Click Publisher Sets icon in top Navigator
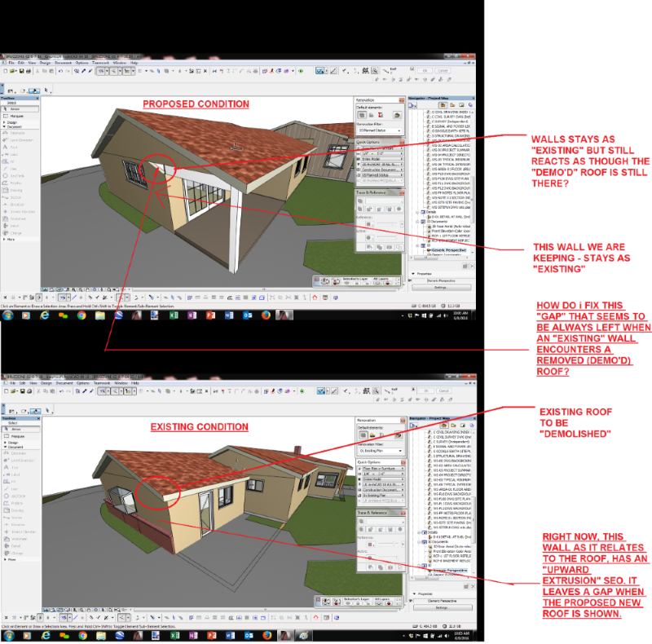The image size is (652, 644). pyautogui.click(x=470, y=105)
